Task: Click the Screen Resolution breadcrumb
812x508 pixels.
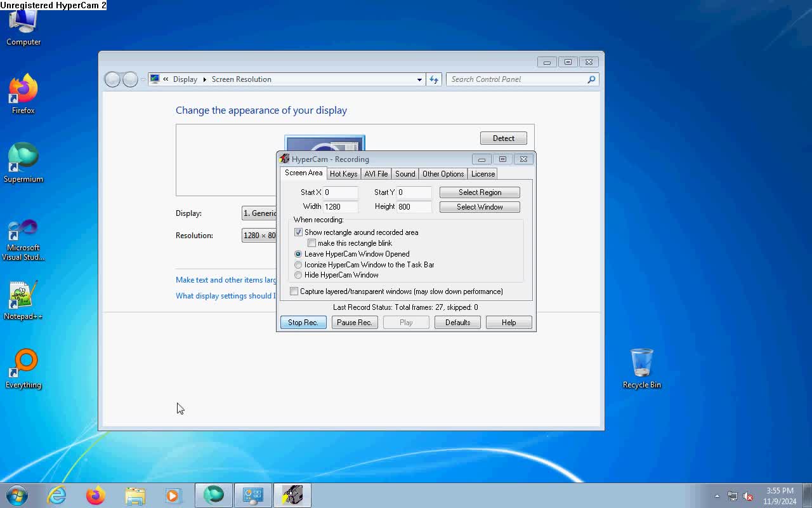Action: click(242, 79)
